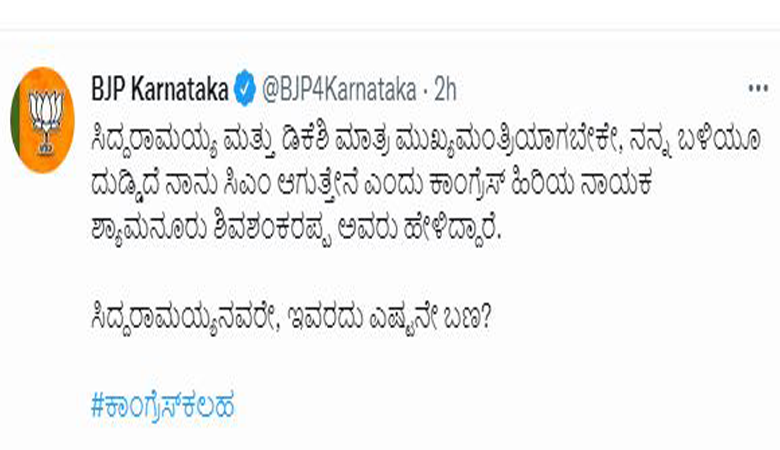The width and height of the screenshot is (780, 450).
Task: Select the word ಸಿದ್ದರಾಮಯ್ಯನವರೇ in the question line
Action: pyautogui.click(x=183, y=318)
